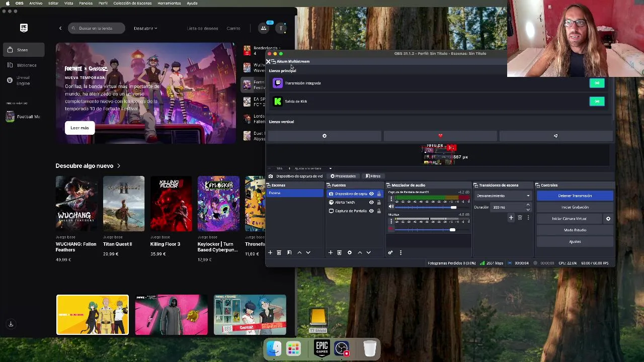The width and height of the screenshot is (644, 362).
Task: Select the Escena scene row
Action: (x=295, y=193)
